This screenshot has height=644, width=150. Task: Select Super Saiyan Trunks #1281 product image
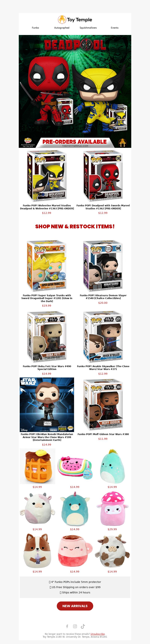click(47, 266)
